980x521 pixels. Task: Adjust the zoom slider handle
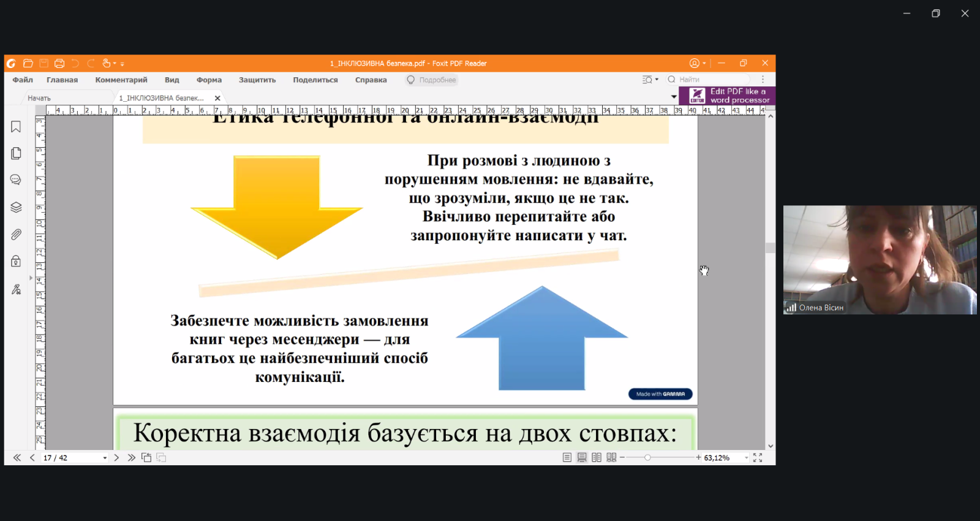tap(647, 458)
